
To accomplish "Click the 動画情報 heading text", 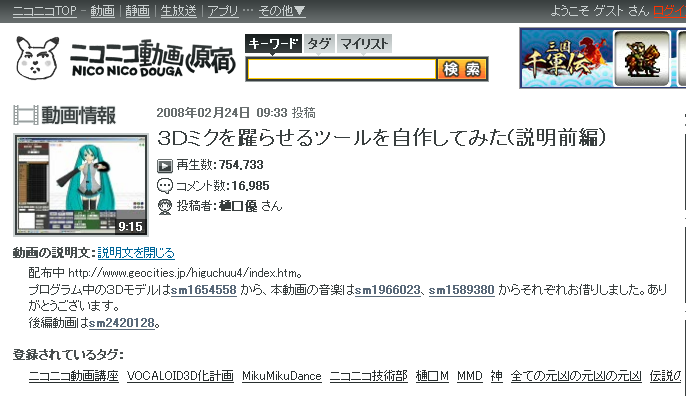I will [79, 116].
